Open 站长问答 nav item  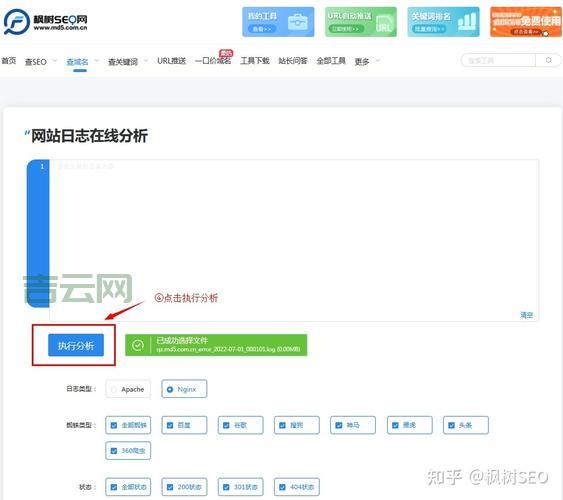pyautogui.click(x=293, y=61)
